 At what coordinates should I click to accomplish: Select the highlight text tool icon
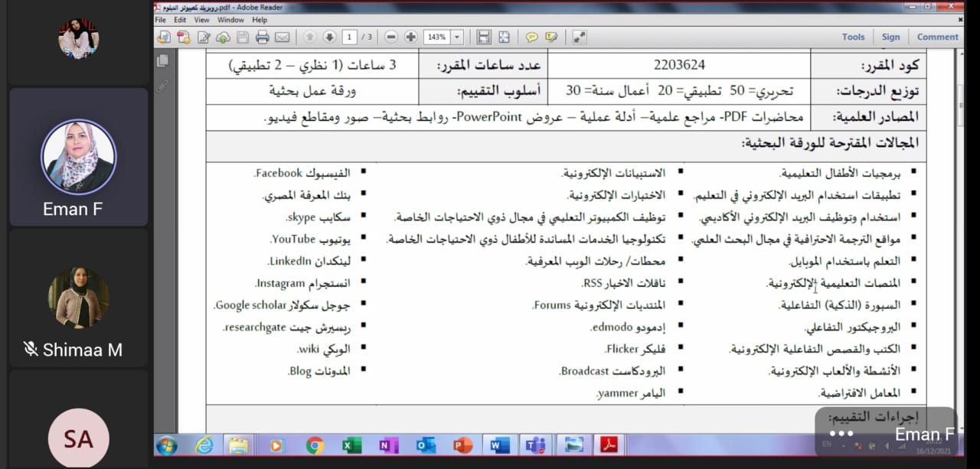click(551, 37)
